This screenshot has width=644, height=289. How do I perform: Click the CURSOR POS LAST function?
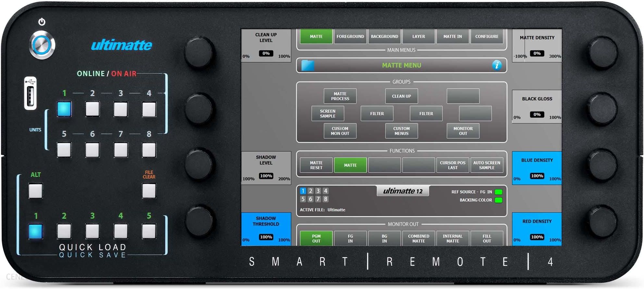pyautogui.click(x=452, y=165)
